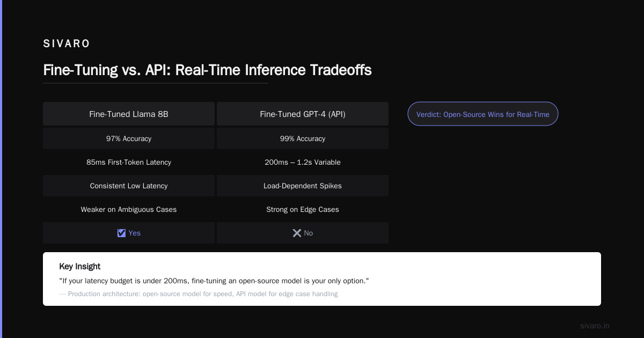Select the slide title about Real-Time Inference Tradeoffs
644x338 pixels.
click(207, 70)
